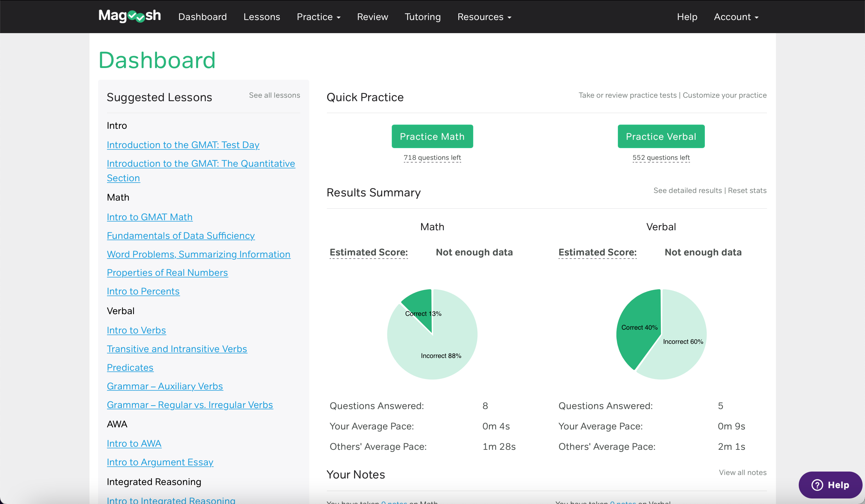Click the Practice Math button icon
865x504 pixels.
tap(432, 136)
